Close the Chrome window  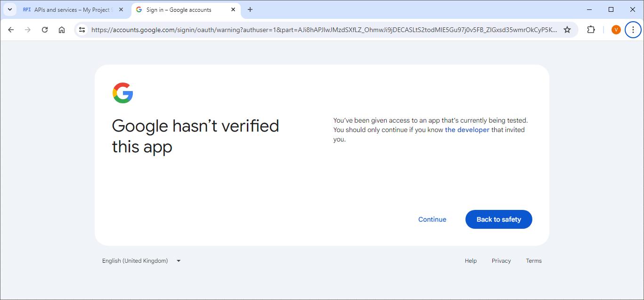point(633,9)
